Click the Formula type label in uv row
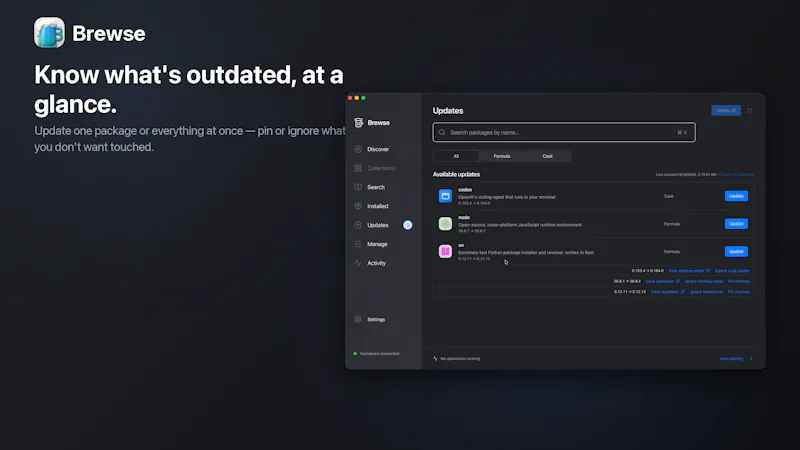 click(x=671, y=252)
